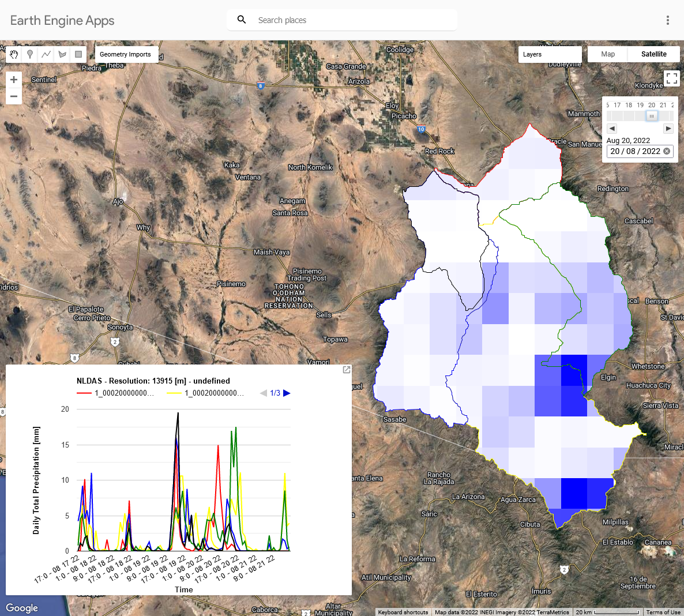Screen dimensions: 684x616
Task: Select the draw rectangle tool
Action: [x=78, y=55]
